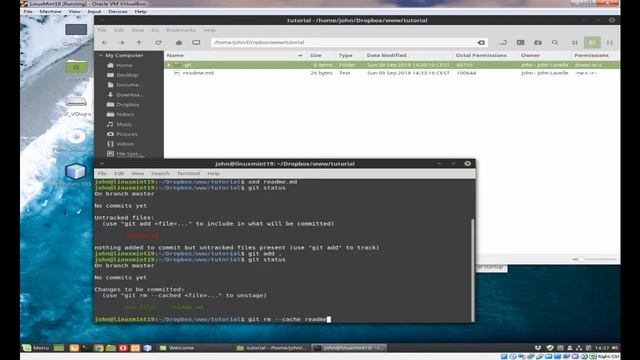This screenshot has height=360, width=640.
Task: Click the Computer icon in the file manager toolbar
Action: [x=196, y=42]
